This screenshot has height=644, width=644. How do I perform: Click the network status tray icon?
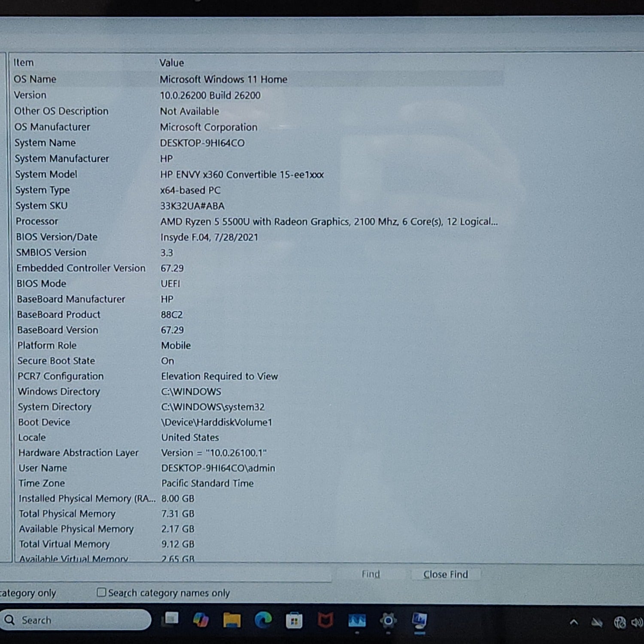620,622
